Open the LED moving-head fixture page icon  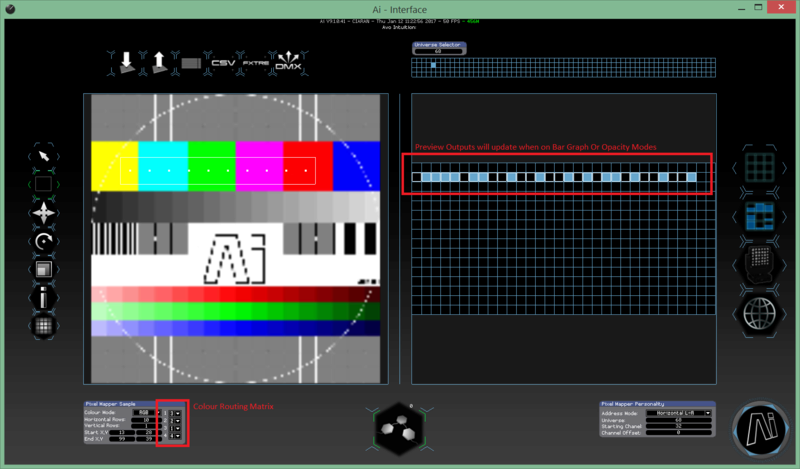click(x=759, y=264)
